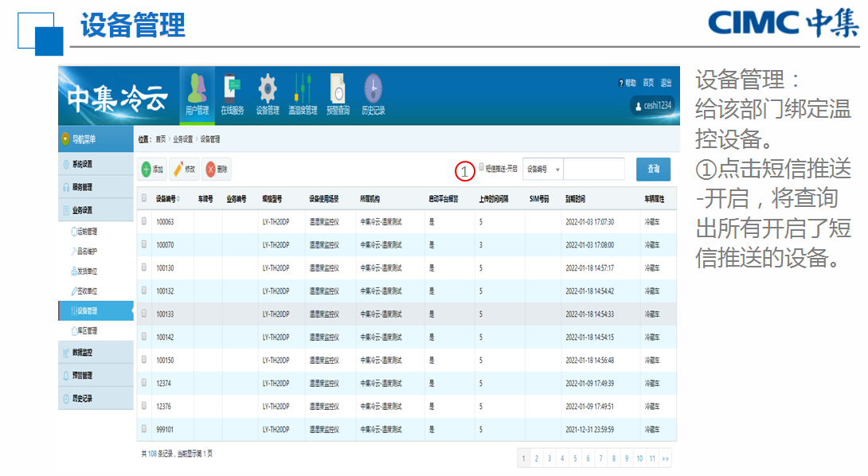
Task: Expand the 服务管理 sidebar section
Action: tap(96, 187)
